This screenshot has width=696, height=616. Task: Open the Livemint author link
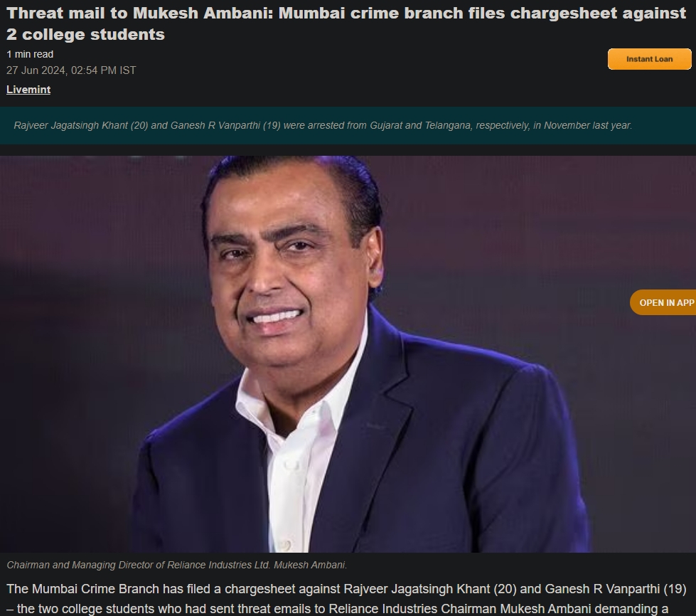coord(28,90)
